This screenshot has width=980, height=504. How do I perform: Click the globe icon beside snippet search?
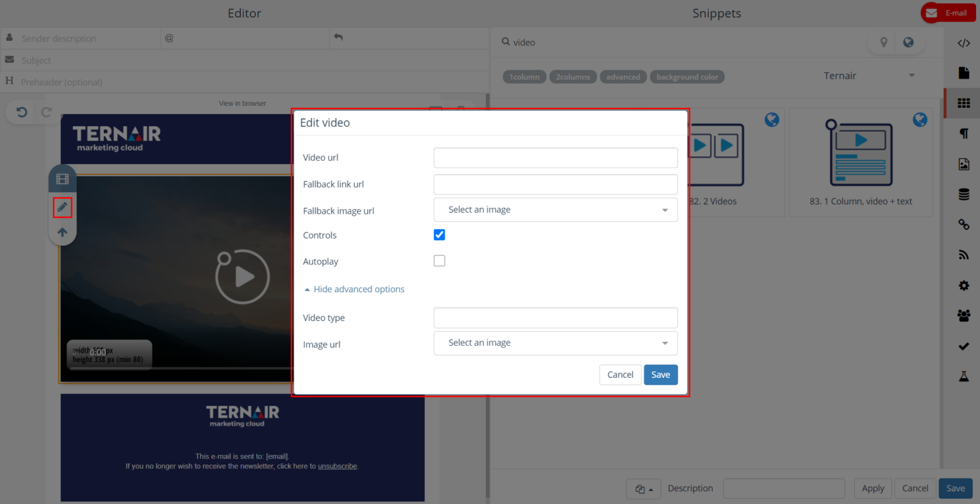908,42
